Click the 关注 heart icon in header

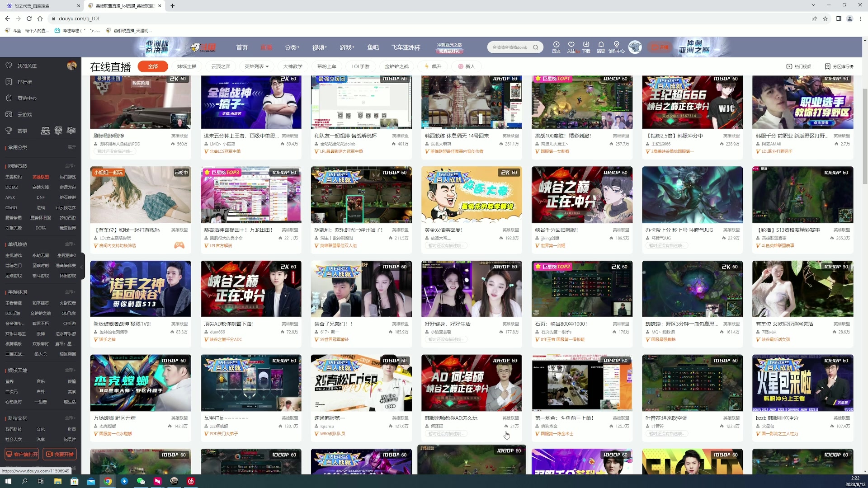(x=571, y=45)
